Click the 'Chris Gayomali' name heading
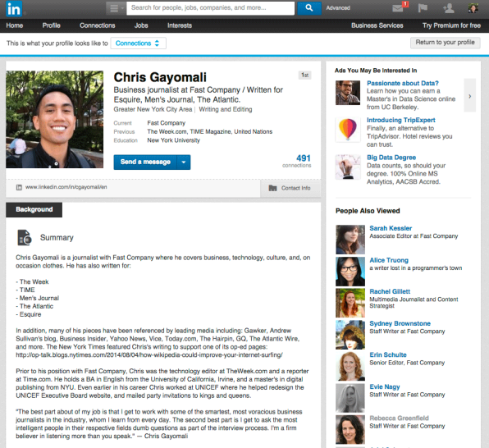Image resolution: width=489 pixels, height=448 pixels. click(160, 77)
